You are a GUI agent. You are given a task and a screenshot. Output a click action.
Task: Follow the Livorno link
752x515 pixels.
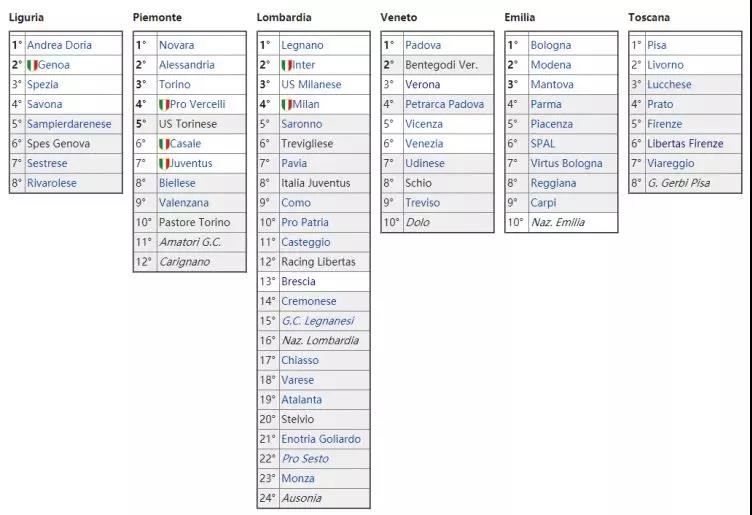pos(665,65)
